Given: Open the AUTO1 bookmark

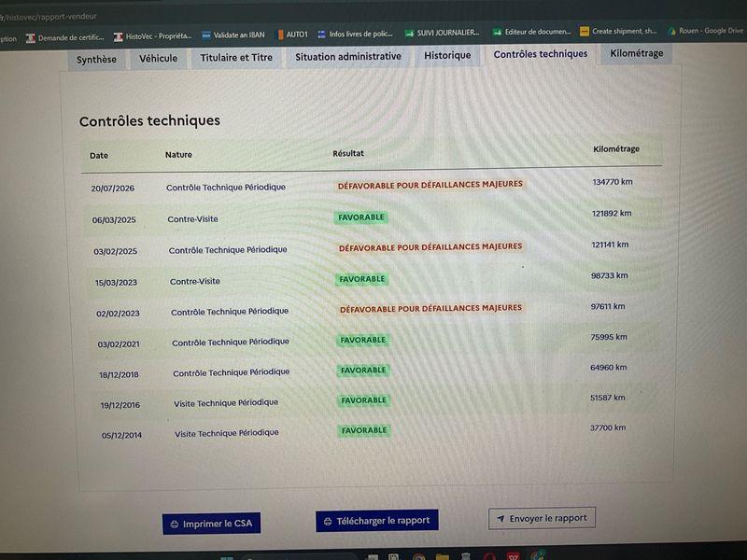Looking at the screenshot, I should 292,35.
